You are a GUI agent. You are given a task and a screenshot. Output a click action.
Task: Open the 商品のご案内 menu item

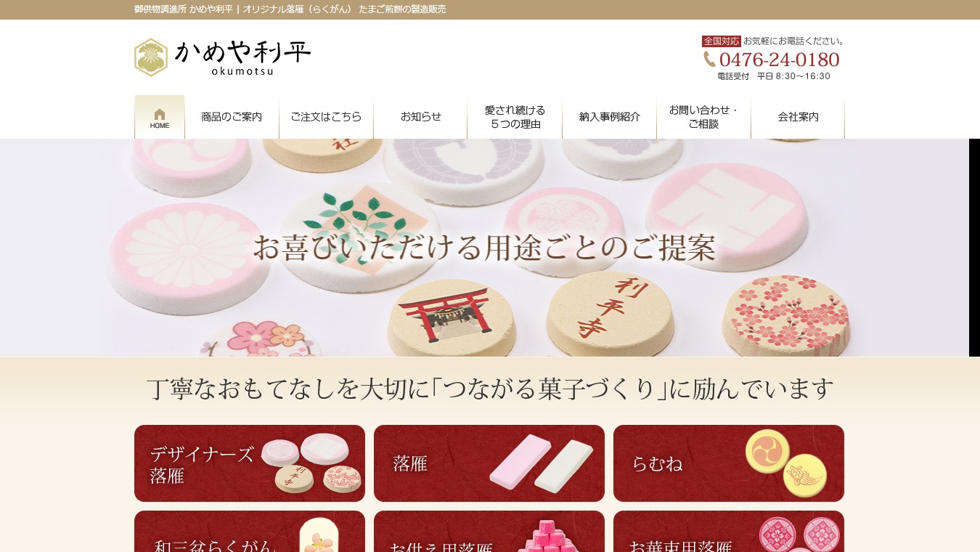(232, 117)
